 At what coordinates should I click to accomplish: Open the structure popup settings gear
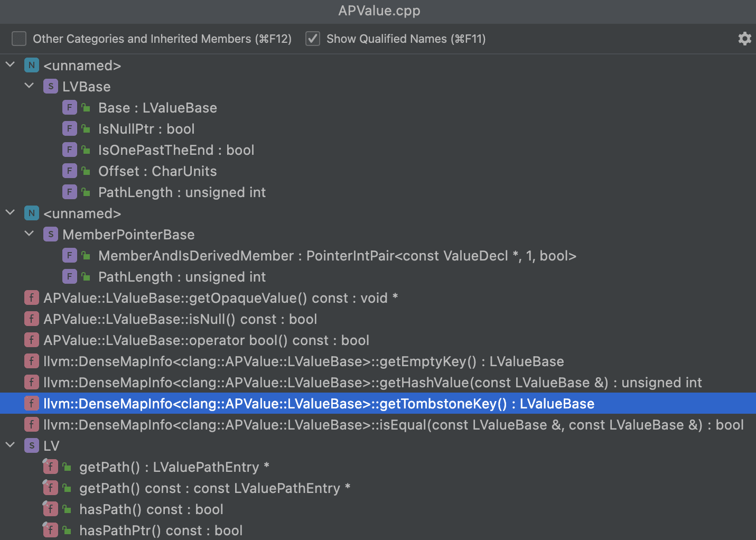click(744, 39)
